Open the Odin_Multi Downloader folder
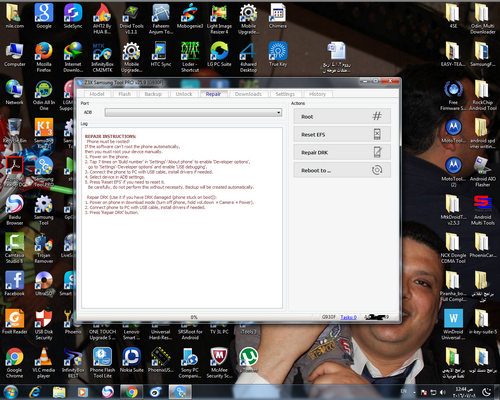The image size is (500, 400). 483,19
